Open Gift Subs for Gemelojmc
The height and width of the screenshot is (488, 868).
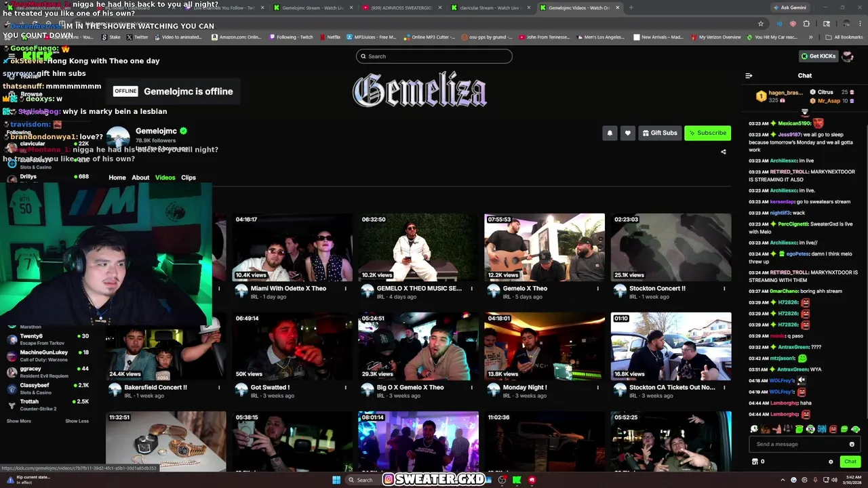pyautogui.click(x=660, y=133)
